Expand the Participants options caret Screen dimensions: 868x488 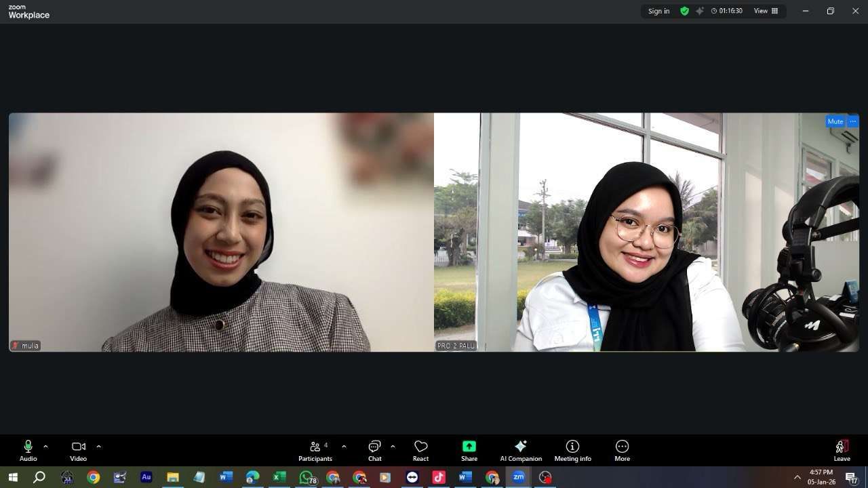tap(344, 447)
